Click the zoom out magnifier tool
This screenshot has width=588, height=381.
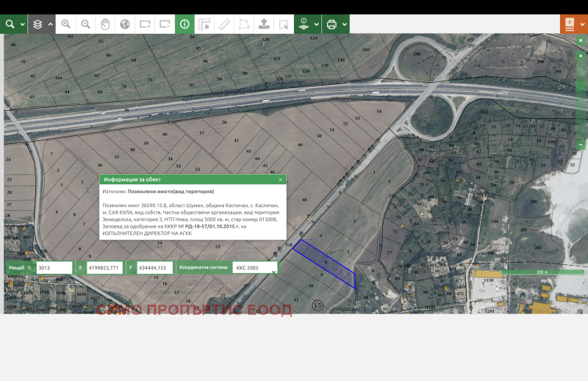coord(86,24)
